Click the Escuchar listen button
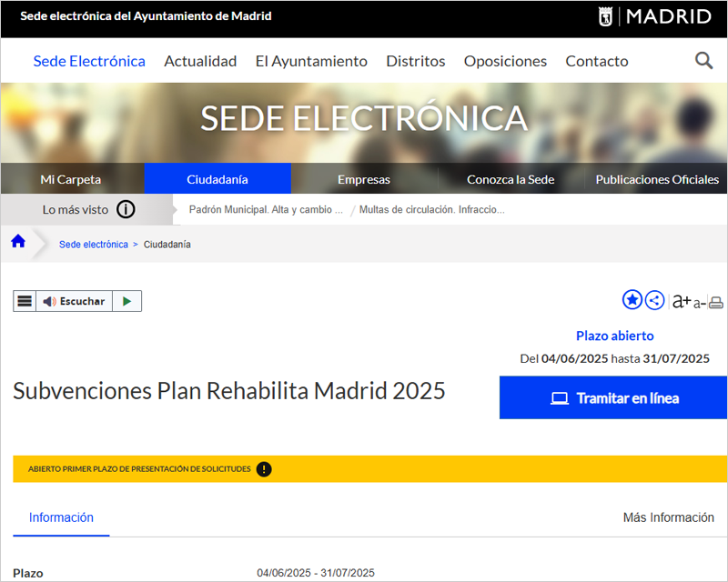The height and width of the screenshot is (582, 728). 75,301
